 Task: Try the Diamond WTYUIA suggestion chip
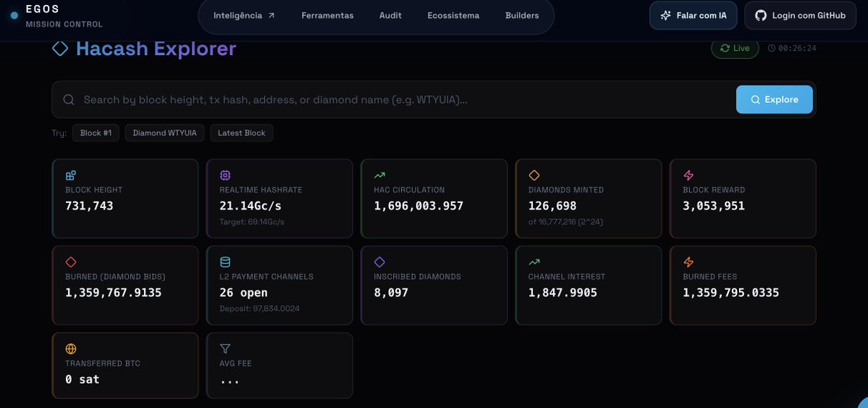point(164,133)
